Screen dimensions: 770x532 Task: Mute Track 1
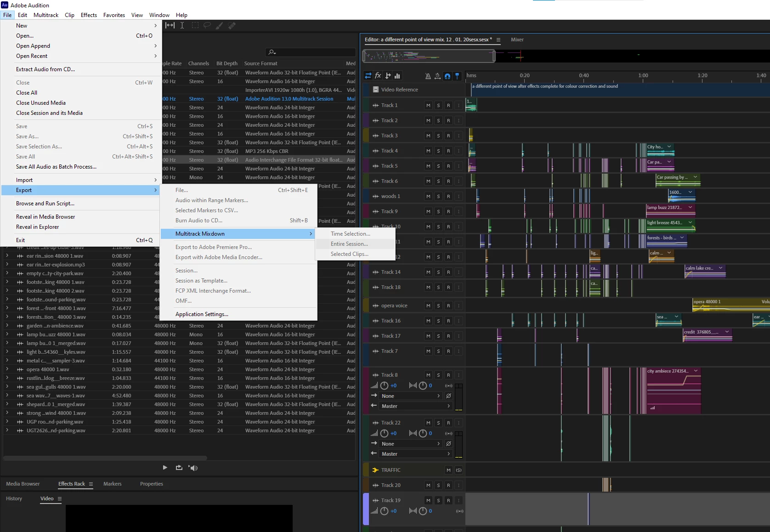429,105
